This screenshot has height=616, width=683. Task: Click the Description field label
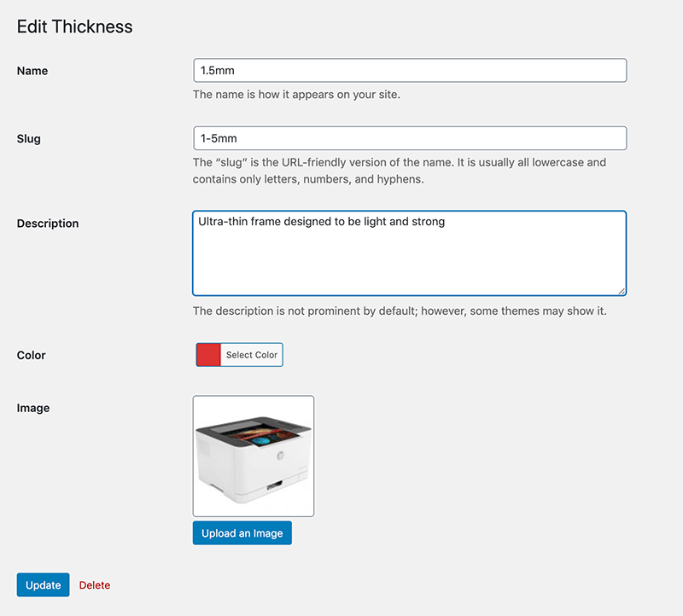tap(48, 224)
